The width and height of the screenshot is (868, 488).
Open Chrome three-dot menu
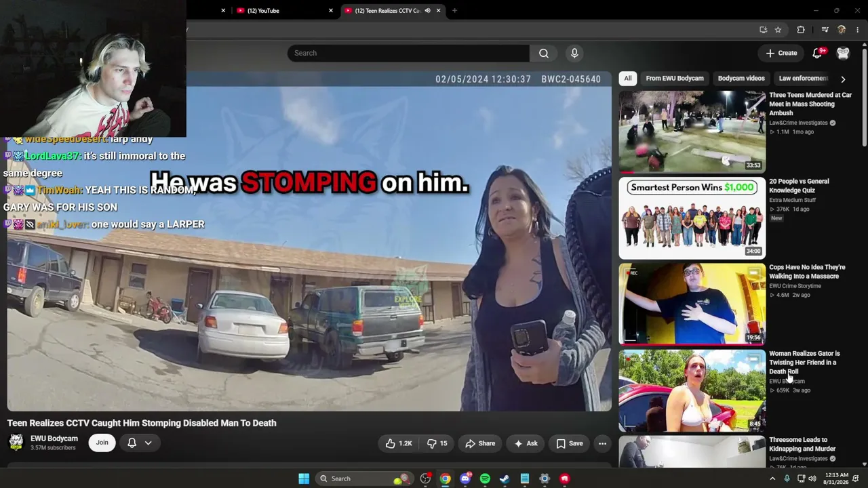[858, 30]
